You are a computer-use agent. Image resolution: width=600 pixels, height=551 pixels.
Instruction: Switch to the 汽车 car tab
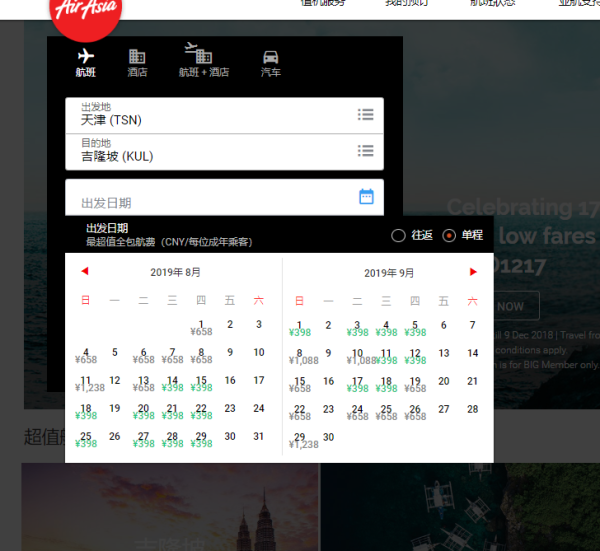(271, 64)
